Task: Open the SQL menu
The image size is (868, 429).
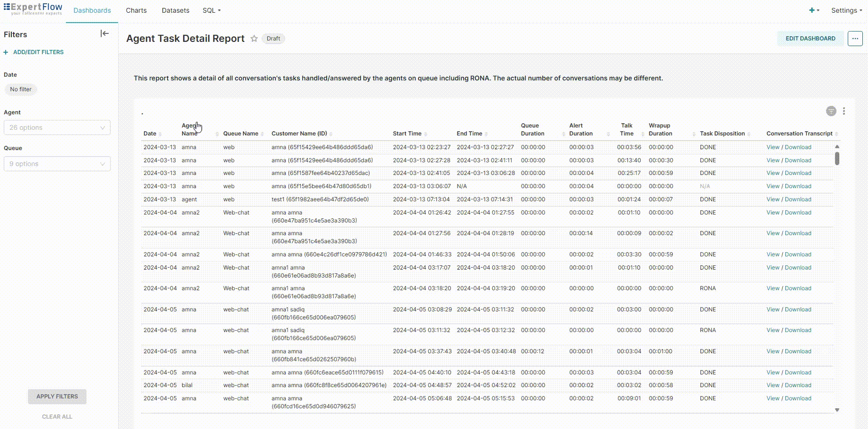Action: pyautogui.click(x=211, y=10)
